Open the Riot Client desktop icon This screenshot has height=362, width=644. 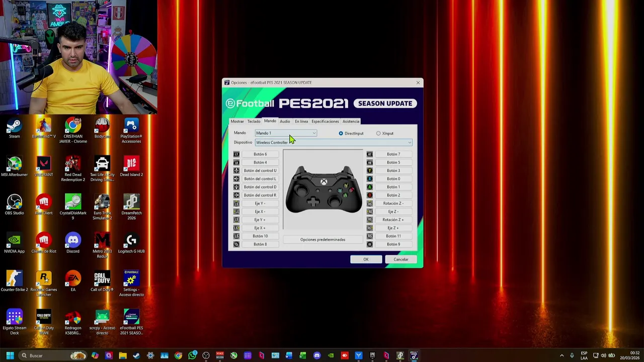(x=44, y=205)
